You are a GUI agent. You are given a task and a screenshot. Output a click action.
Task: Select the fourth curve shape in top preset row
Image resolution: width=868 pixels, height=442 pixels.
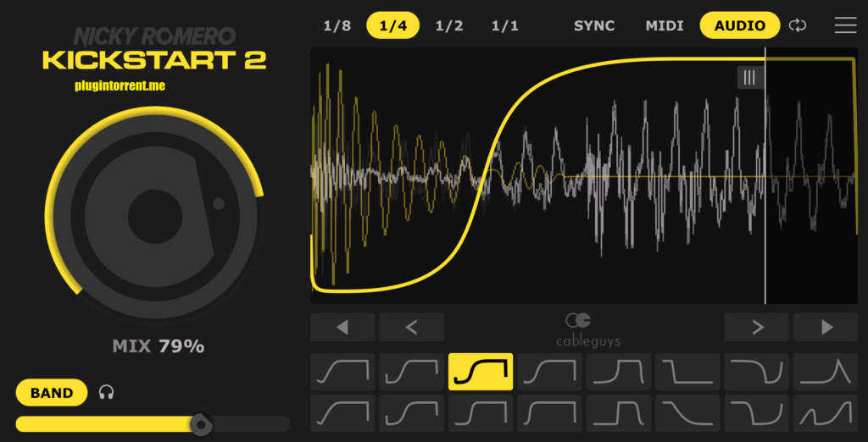click(549, 372)
